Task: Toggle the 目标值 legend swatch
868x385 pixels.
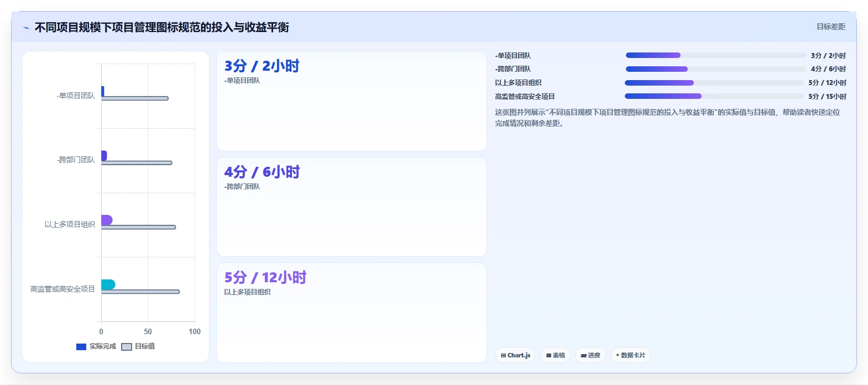Action: (x=127, y=347)
